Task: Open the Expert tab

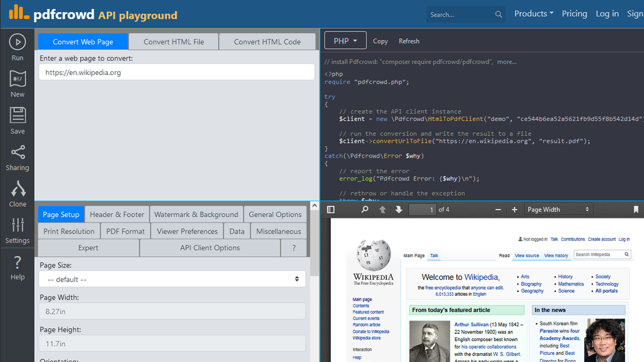Action: (x=89, y=248)
